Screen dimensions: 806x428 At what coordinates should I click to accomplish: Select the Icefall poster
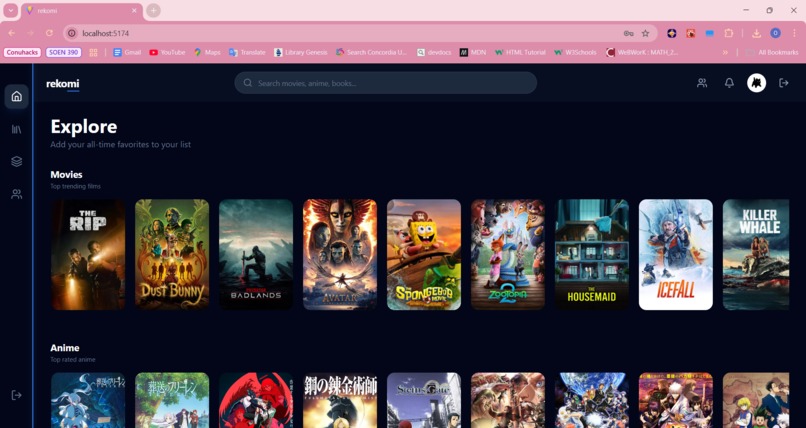pyautogui.click(x=675, y=255)
